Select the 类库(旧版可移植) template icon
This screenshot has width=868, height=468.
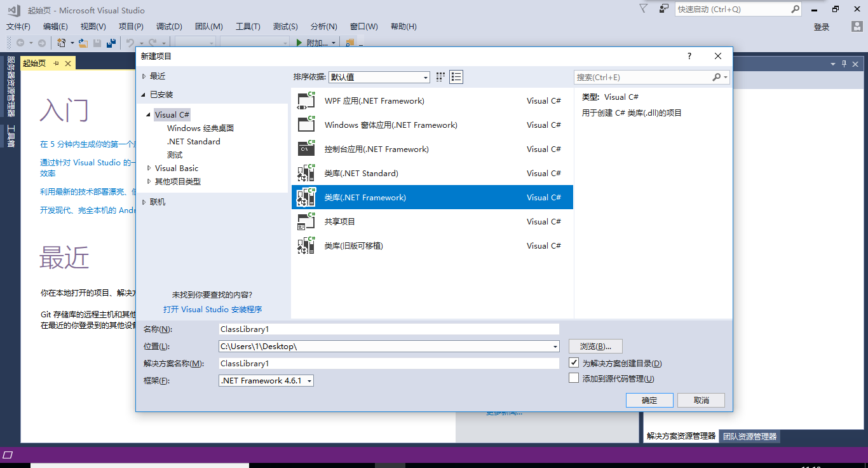click(306, 245)
